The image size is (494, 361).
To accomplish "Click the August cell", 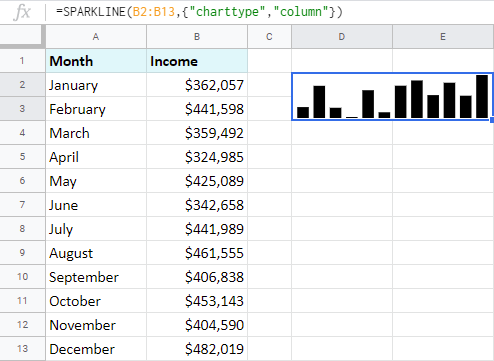I will [96, 253].
